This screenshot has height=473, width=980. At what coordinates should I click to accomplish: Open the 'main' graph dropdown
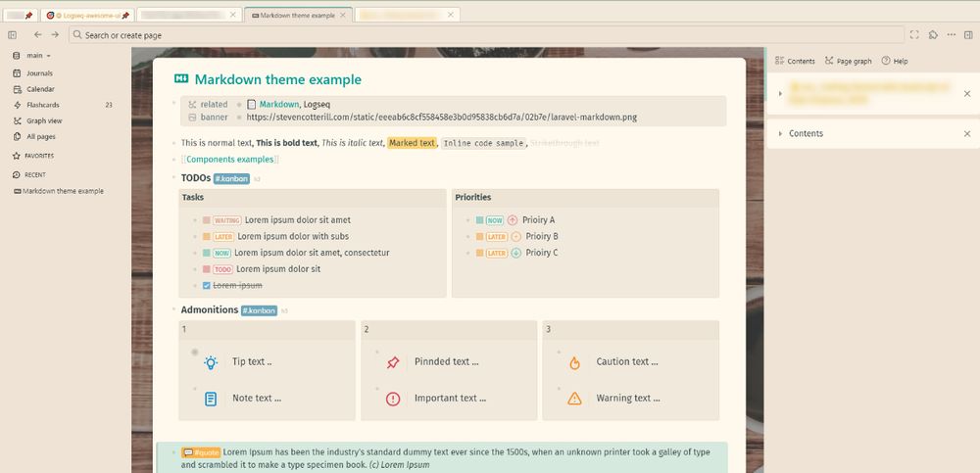tap(39, 56)
